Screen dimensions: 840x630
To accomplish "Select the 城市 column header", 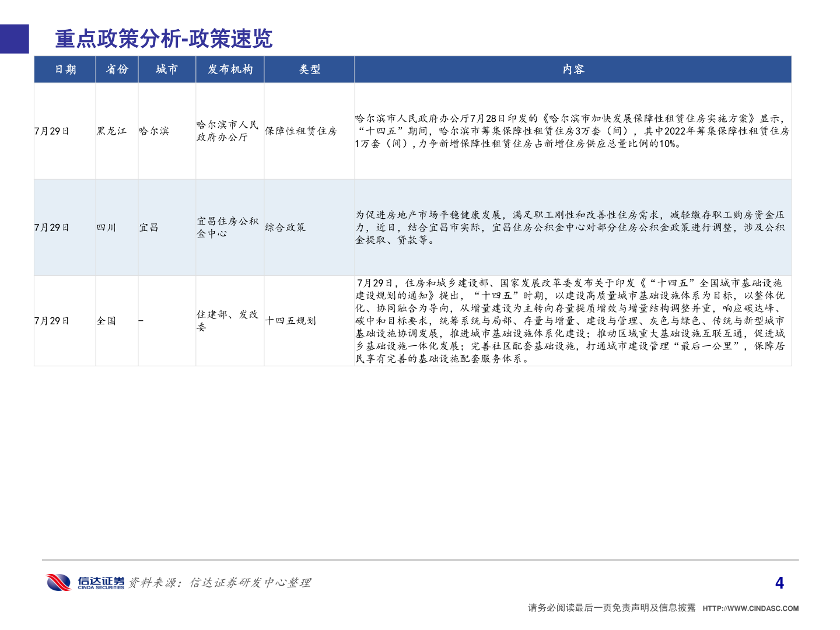I will [x=167, y=69].
